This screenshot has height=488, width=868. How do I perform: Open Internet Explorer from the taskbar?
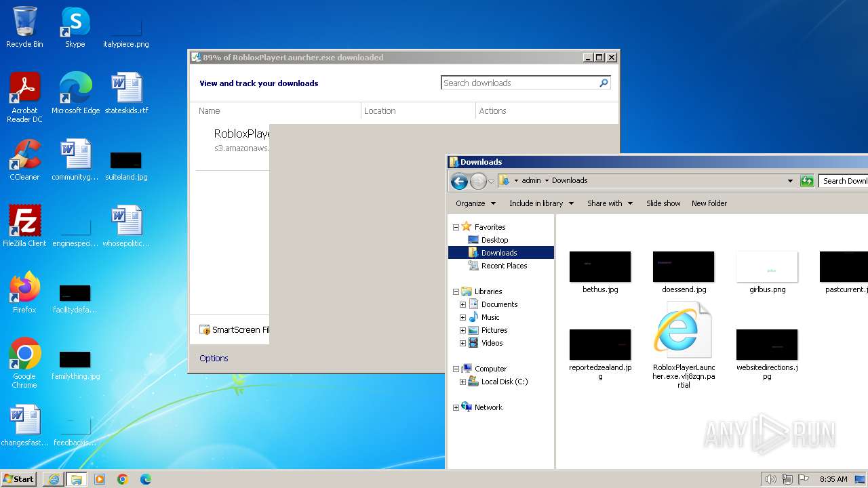54,479
